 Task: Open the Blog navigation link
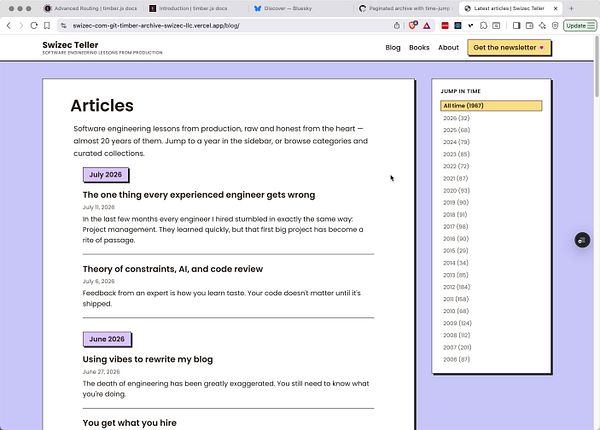pyautogui.click(x=393, y=47)
